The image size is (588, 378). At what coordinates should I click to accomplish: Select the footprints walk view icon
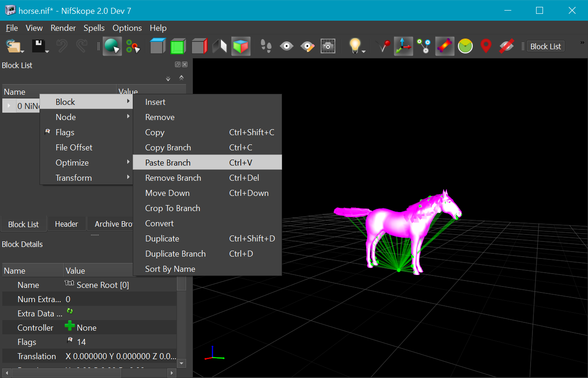click(x=266, y=46)
